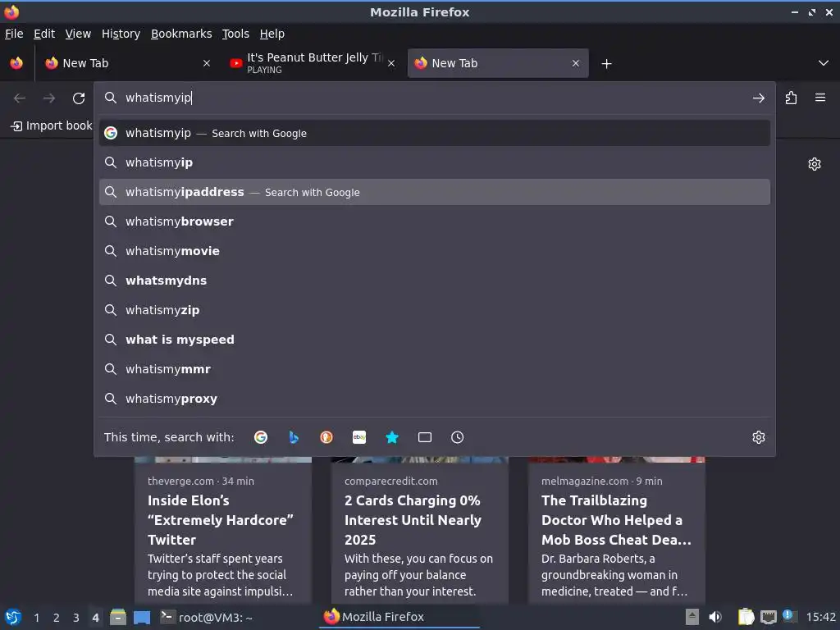The height and width of the screenshot is (630, 840).
Task: Switch to workspace 4 in taskbar
Action: [x=95, y=618]
